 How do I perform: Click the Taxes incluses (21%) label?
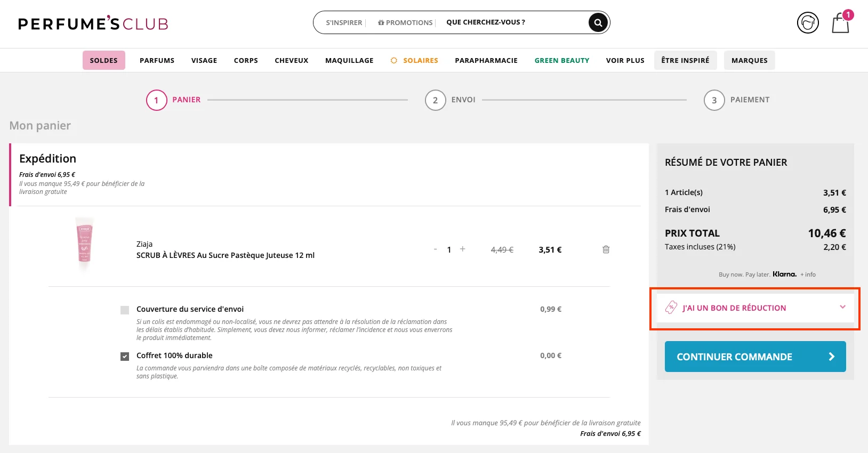tap(700, 247)
